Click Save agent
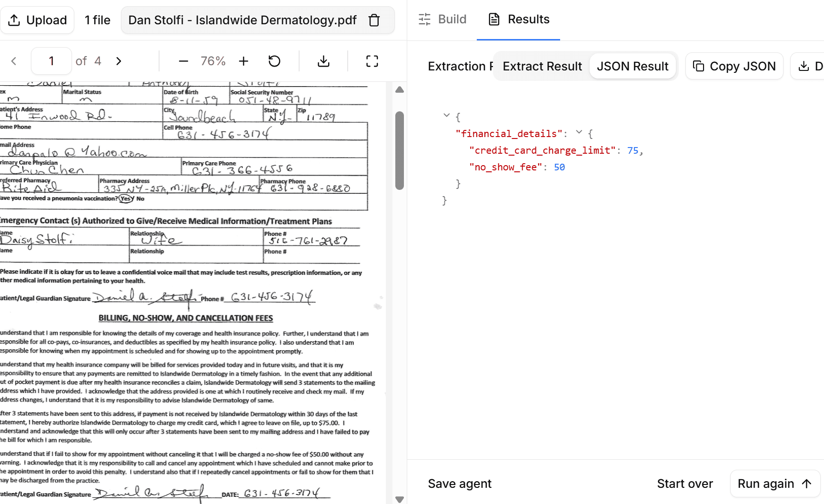The height and width of the screenshot is (504, 824). tap(459, 483)
